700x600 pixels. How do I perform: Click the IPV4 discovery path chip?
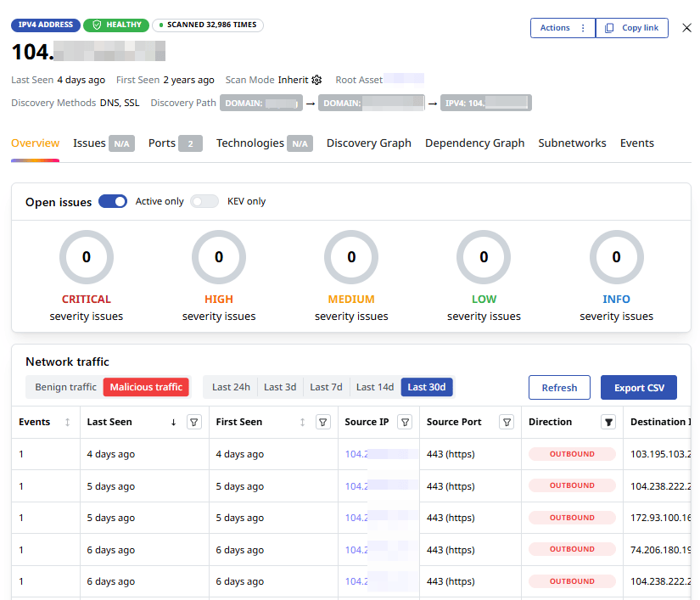coord(485,104)
